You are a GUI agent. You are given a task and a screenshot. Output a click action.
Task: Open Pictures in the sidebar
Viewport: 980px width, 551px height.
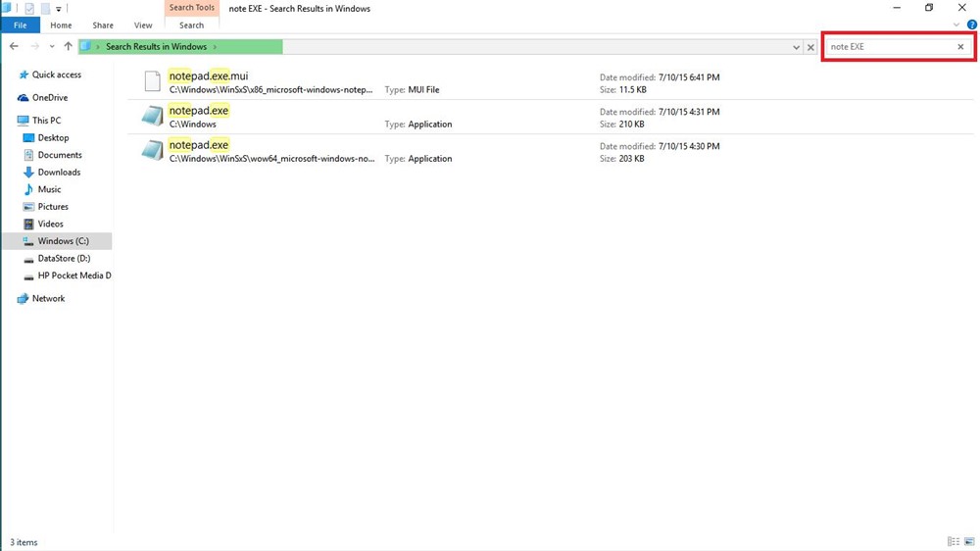click(53, 207)
